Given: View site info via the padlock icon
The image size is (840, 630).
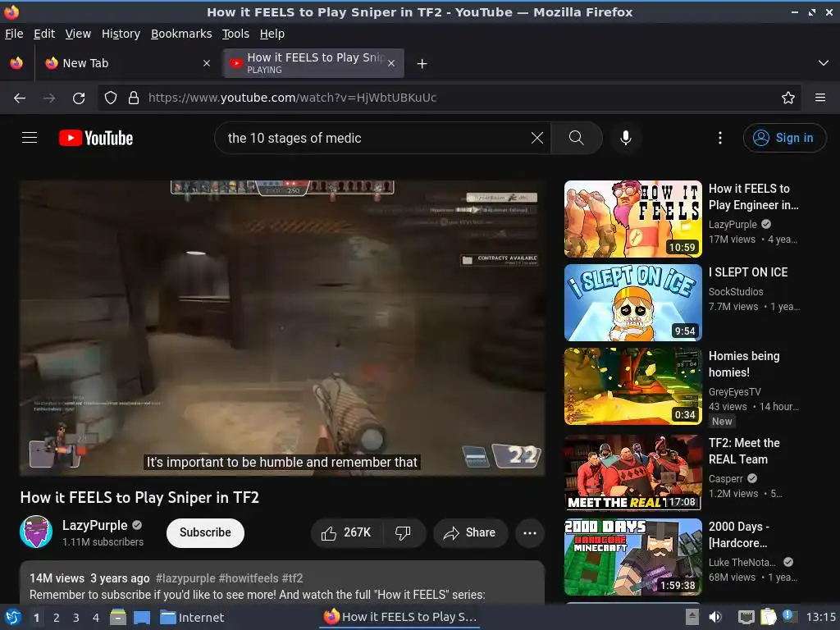Looking at the screenshot, I should click(x=134, y=98).
